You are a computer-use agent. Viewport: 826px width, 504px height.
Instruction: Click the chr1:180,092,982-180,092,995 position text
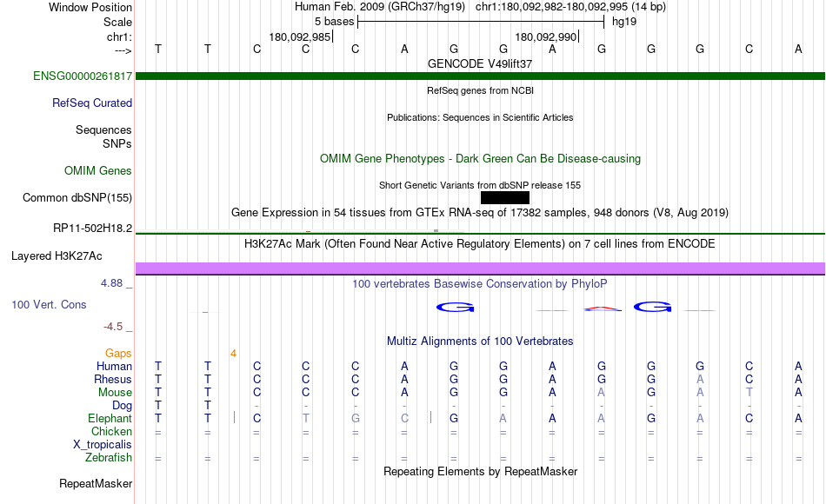tap(570, 7)
